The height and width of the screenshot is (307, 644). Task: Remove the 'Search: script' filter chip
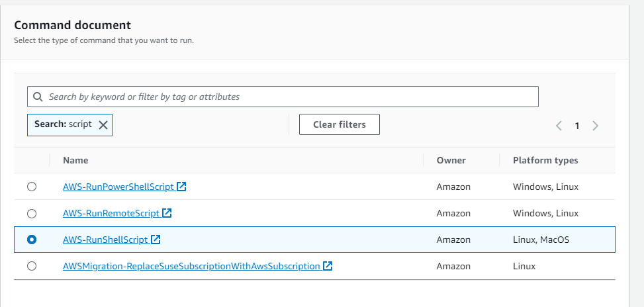point(103,125)
